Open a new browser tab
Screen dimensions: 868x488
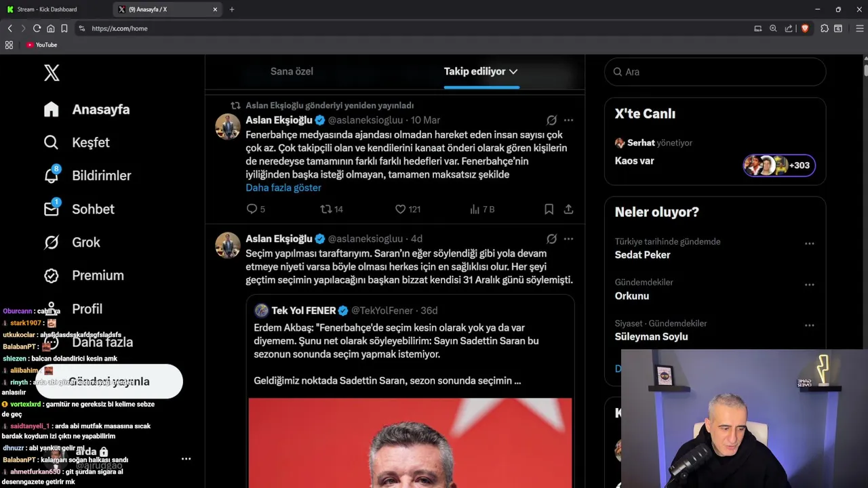(x=232, y=9)
